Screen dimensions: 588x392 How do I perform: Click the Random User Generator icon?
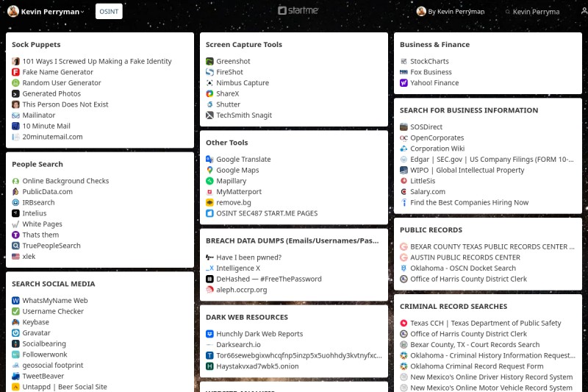pos(15,83)
